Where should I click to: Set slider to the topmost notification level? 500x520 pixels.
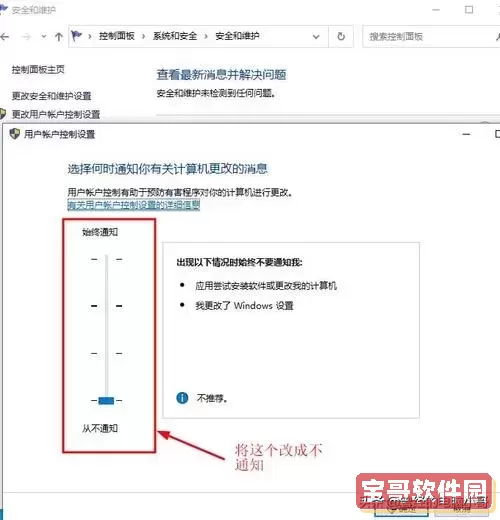106,259
